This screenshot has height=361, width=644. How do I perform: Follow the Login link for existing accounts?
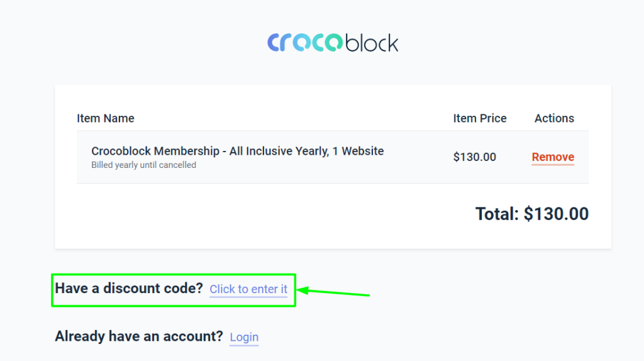point(244,337)
